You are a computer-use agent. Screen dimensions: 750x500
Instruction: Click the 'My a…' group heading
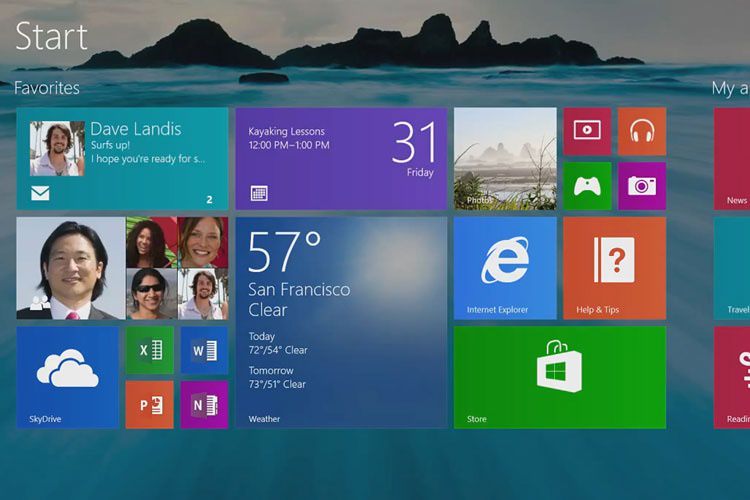[x=730, y=89]
